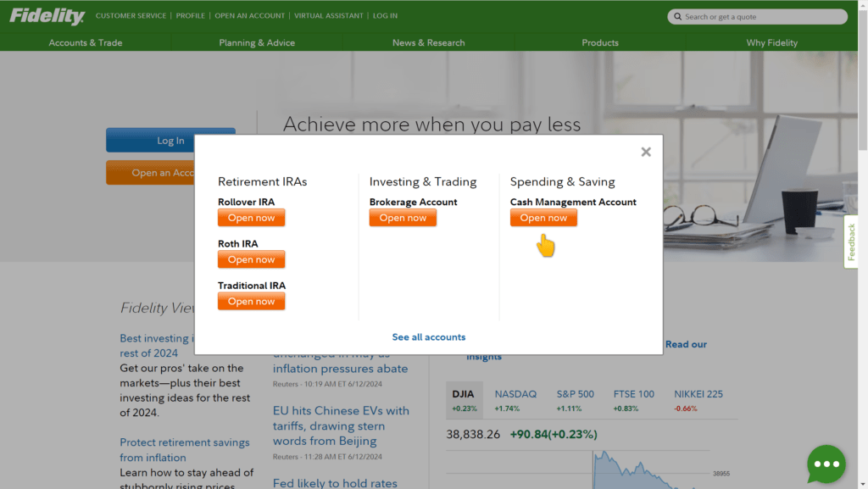Select the DJIA index tab

(x=465, y=401)
